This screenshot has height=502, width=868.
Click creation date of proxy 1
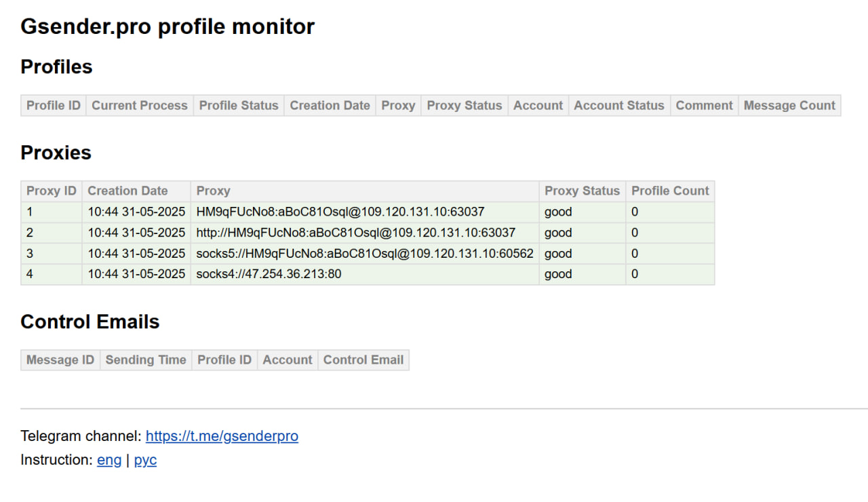(x=136, y=212)
